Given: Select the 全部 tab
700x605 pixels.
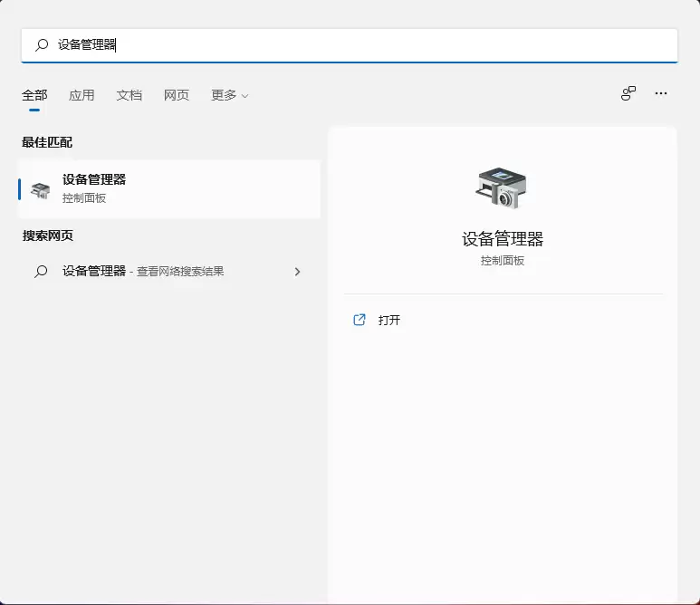Looking at the screenshot, I should tap(34, 95).
